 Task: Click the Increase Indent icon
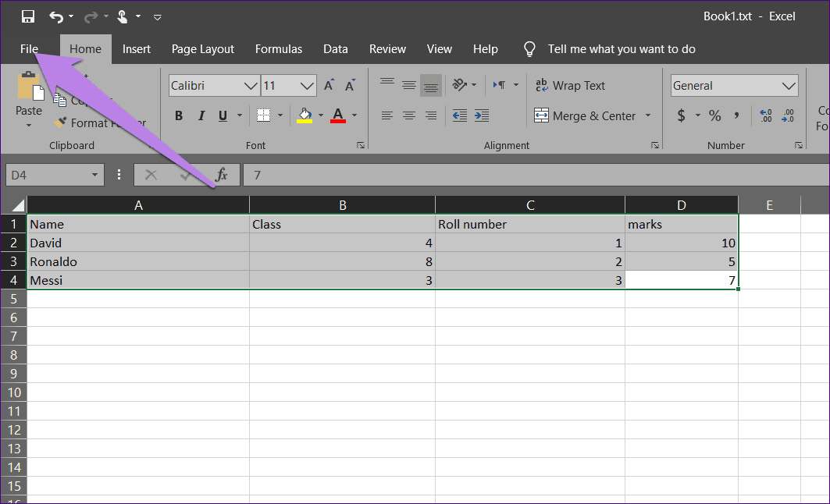482,115
